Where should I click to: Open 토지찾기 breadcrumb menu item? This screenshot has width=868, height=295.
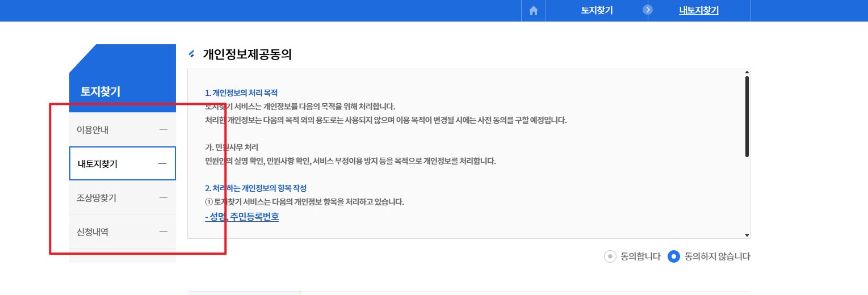coord(597,10)
